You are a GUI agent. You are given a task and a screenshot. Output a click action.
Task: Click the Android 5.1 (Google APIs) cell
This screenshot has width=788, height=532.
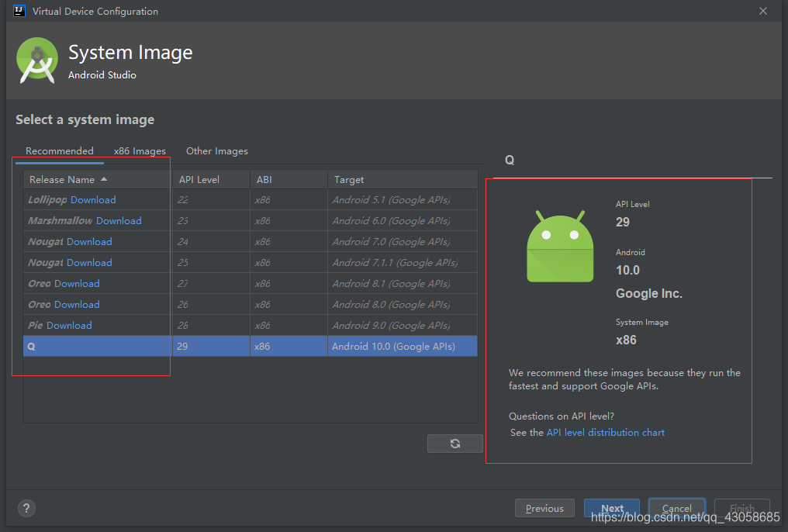pos(403,200)
